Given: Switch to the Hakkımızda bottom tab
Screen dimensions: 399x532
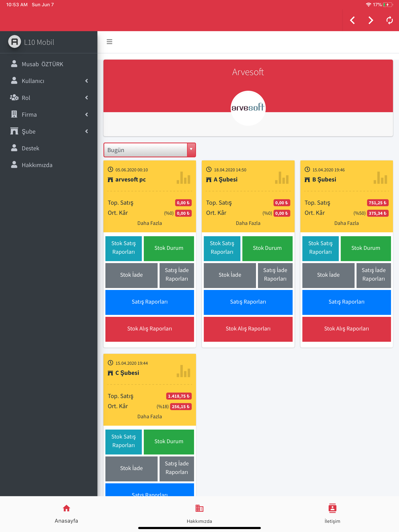Looking at the screenshot, I should [x=199, y=514].
